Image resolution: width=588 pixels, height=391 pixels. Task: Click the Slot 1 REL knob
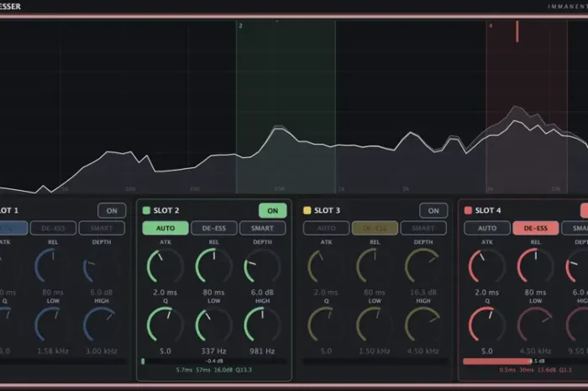click(53, 267)
